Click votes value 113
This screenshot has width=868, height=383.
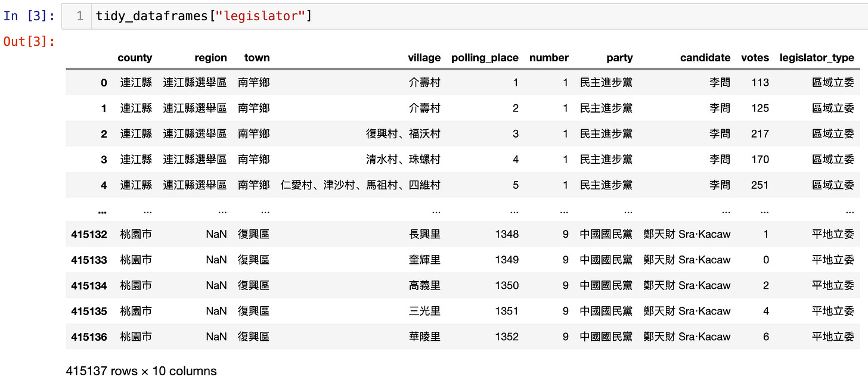(760, 83)
